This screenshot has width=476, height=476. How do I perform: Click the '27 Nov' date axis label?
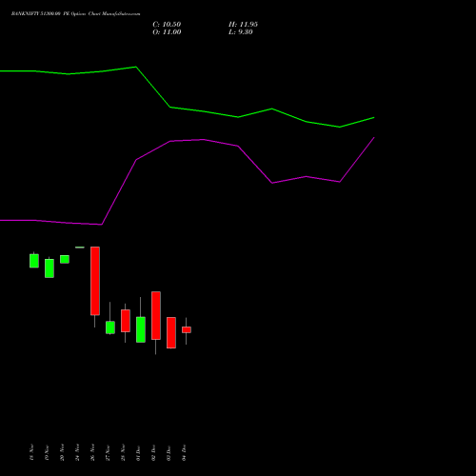pyautogui.click(x=108, y=452)
